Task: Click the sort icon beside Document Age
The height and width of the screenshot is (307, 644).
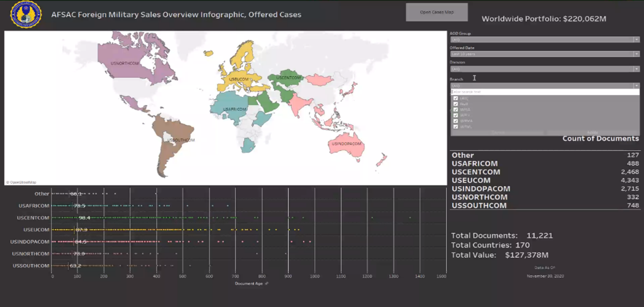Action: point(267,284)
